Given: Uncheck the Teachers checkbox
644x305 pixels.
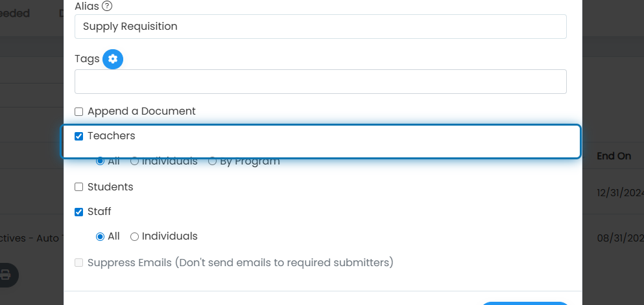Looking at the screenshot, I should tap(79, 136).
